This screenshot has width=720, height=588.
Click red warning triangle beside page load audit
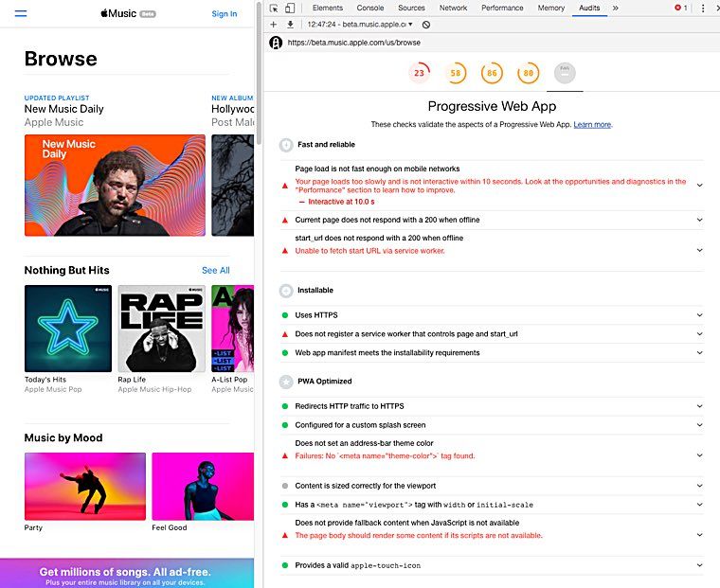[285, 186]
